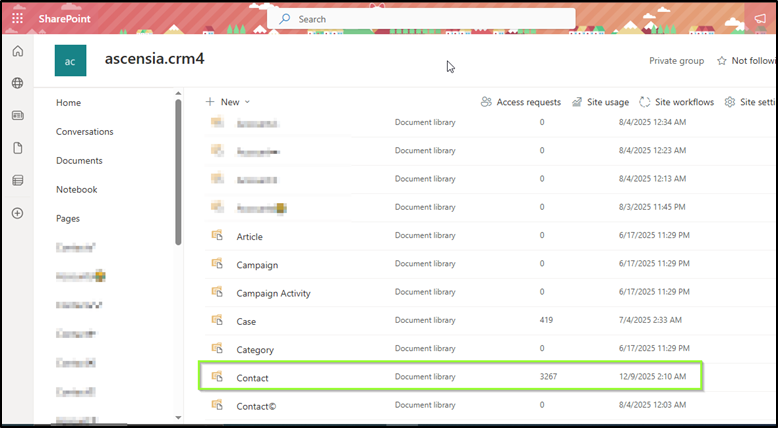Open My files page icon in rail
This screenshot has width=778, height=428.
[x=17, y=148]
